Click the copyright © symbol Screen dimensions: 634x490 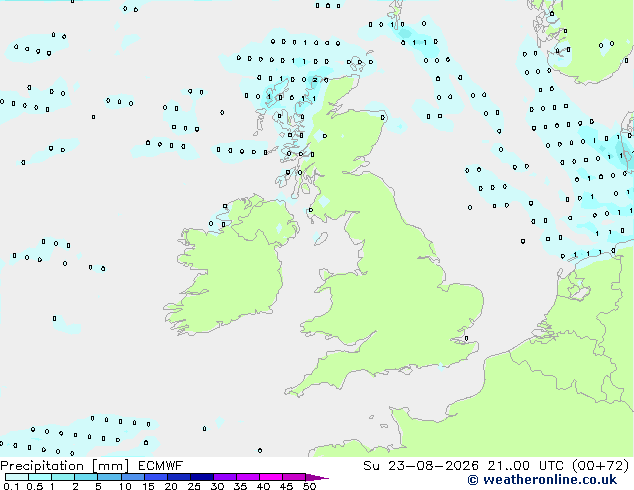click(x=473, y=480)
